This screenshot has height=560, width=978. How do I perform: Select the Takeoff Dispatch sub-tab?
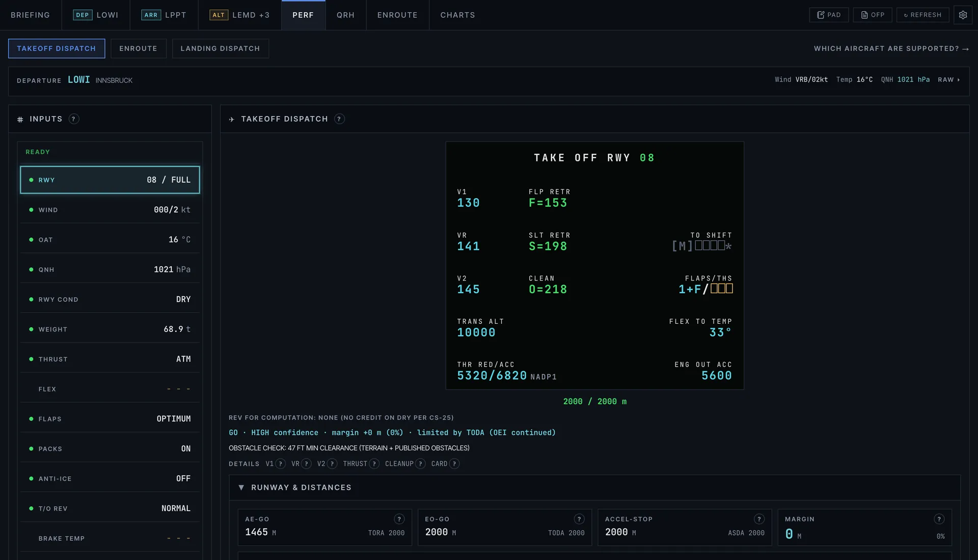coord(57,48)
